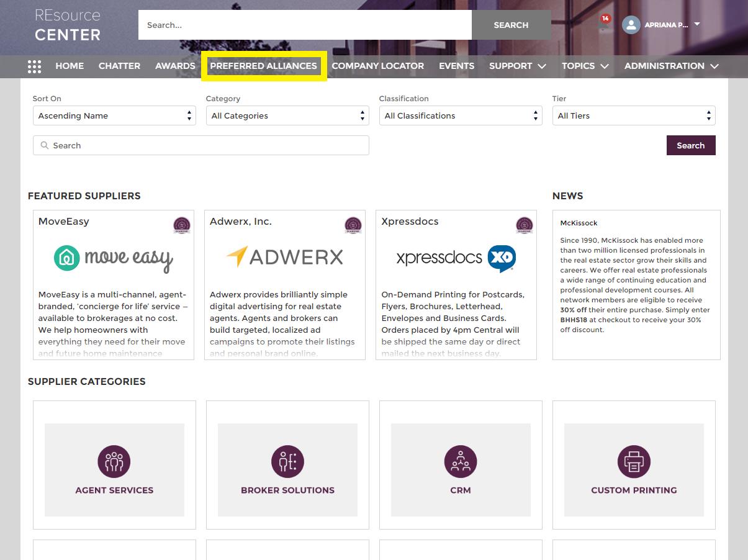Image resolution: width=748 pixels, height=560 pixels.
Task: Open the notifications bell with 14 badge
Action: (605, 22)
